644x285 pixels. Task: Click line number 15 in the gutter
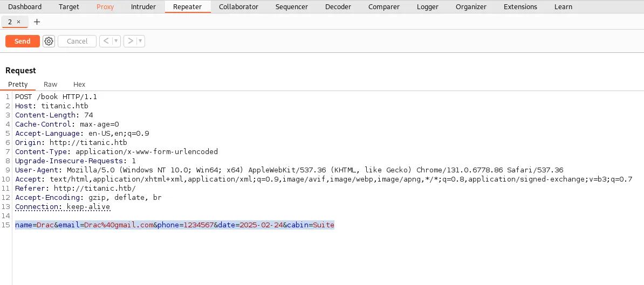pyautogui.click(x=6, y=225)
